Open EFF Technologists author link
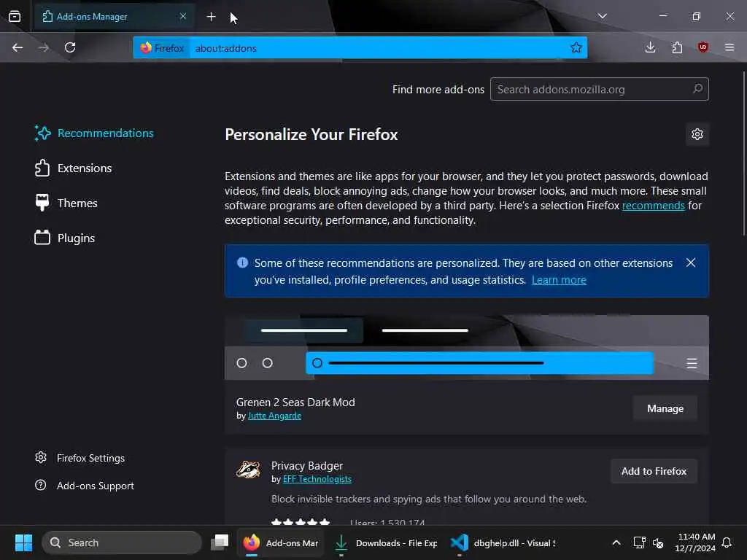 coord(317,479)
